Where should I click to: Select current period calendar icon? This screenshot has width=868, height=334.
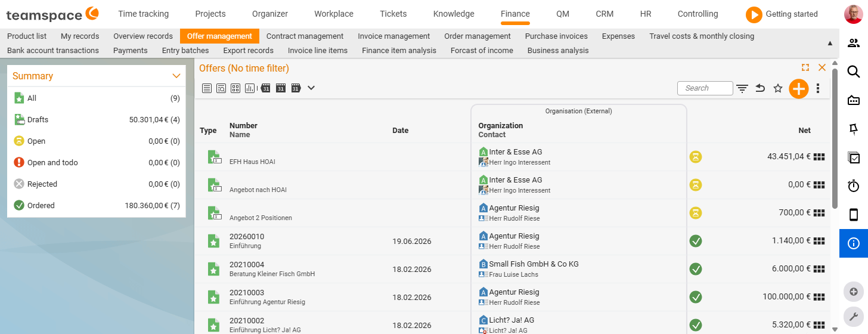point(281,88)
